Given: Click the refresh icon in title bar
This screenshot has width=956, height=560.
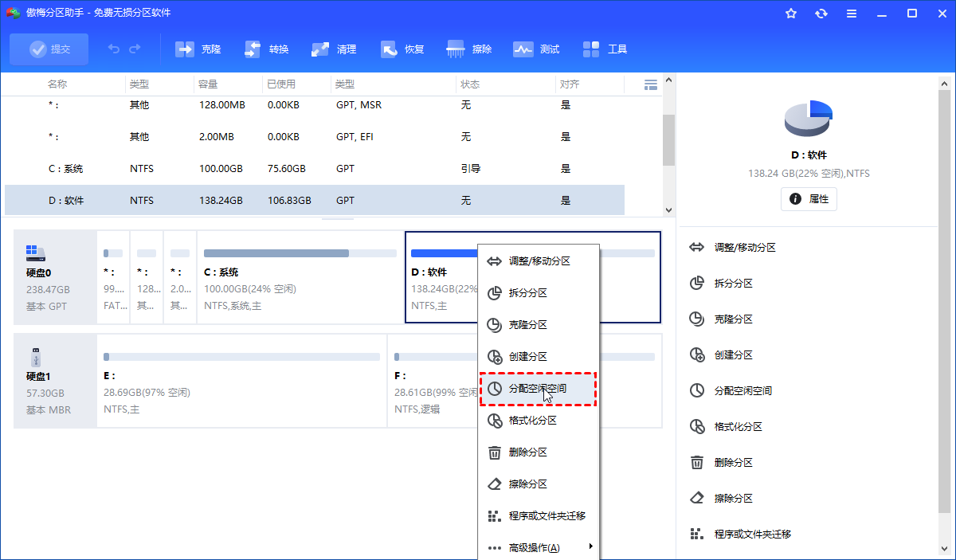Looking at the screenshot, I should [821, 14].
